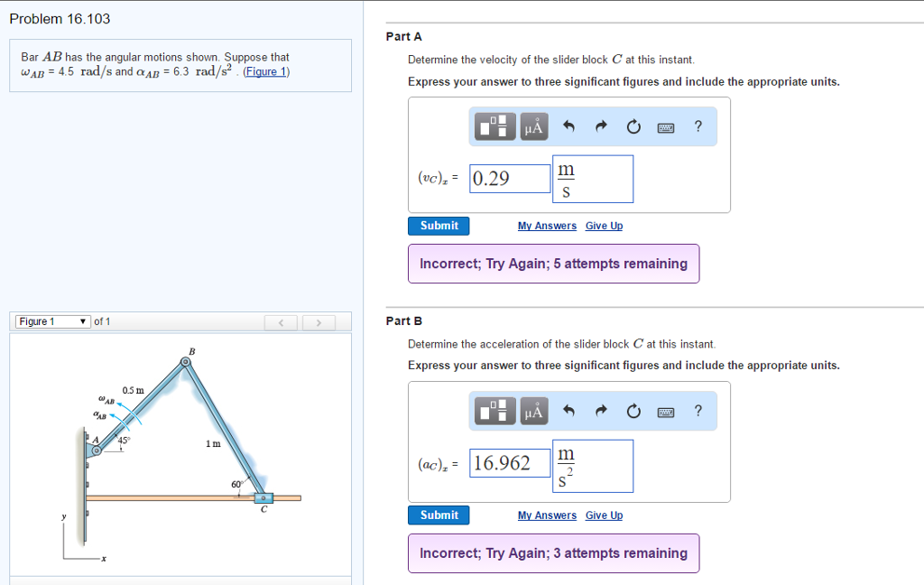Click the help question mark in Part A
Screen dimensions: 924x585
[697, 125]
